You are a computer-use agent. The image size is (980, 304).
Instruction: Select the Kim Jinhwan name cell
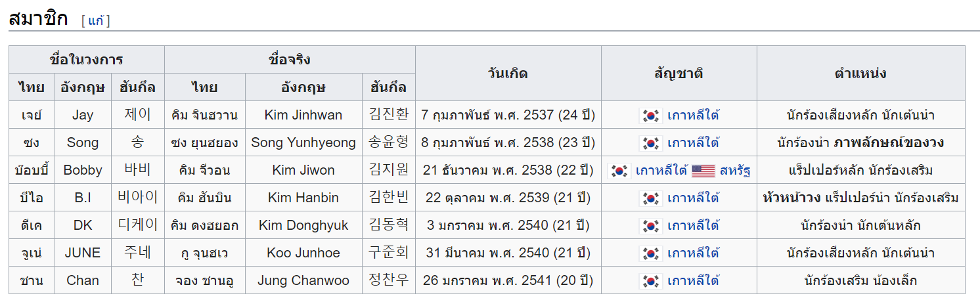pos(303,115)
